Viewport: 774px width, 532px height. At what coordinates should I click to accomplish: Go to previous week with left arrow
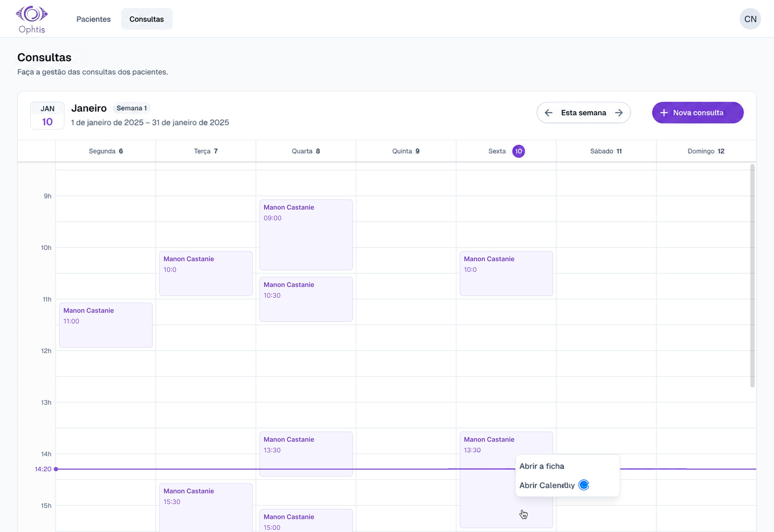(548, 113)
